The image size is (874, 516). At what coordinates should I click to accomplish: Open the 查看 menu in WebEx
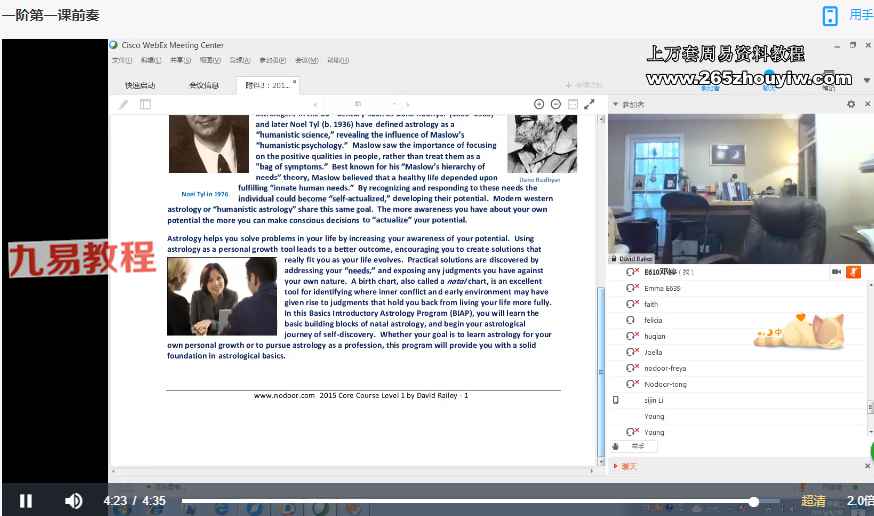click(210, 60)
